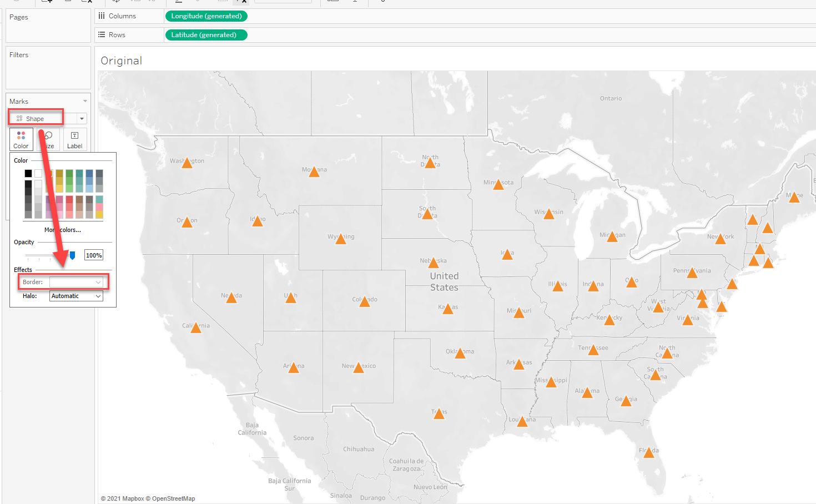This screenshot has height=504, width=816.
Task: Open the Color button on Marks card
Action: (21, 139)
